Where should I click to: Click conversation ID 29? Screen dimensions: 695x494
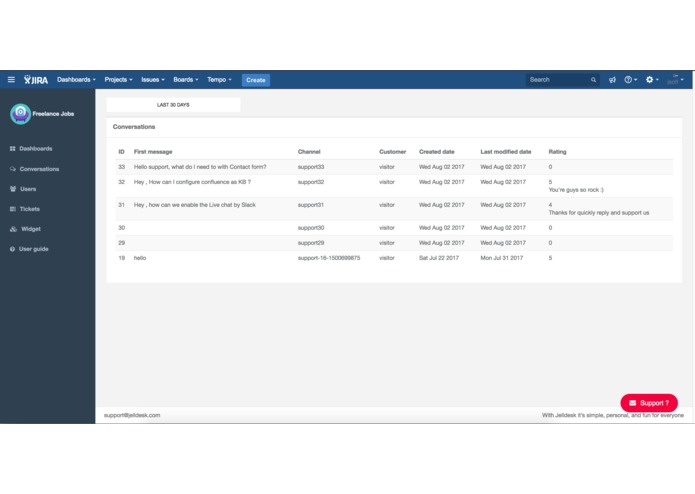pos(121,243)
